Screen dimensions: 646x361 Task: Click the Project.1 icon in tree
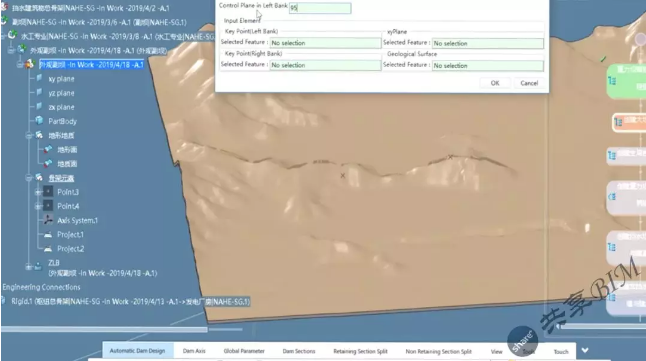pos(48,234)
